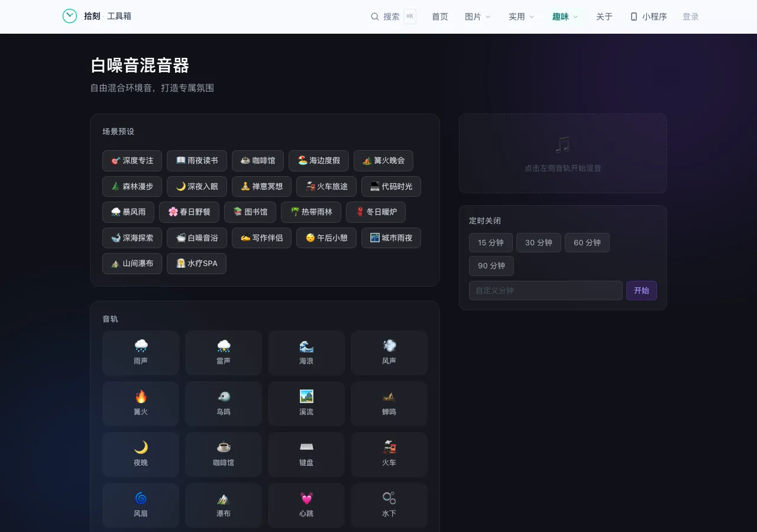The width and height of the screenshot is (757, 532).
Task: Click the meditation icon on 禅意冥想
Action: 245,186
